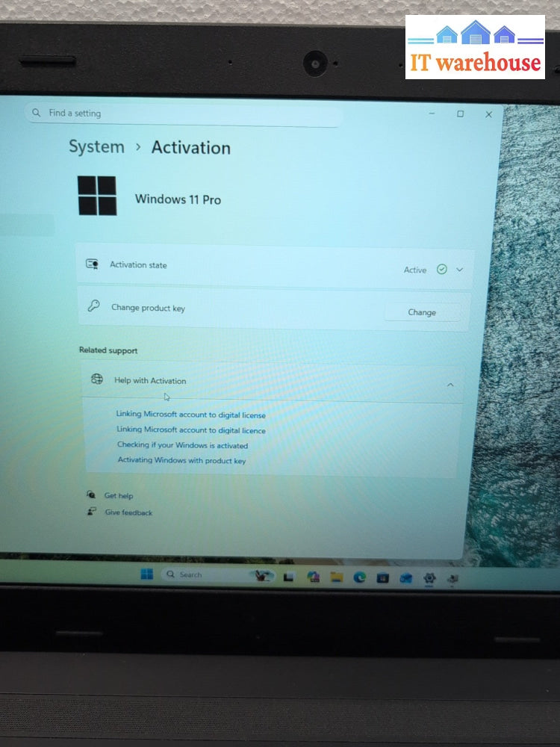Viewport: 560px width, 747px height.
Task: Focus the Find a setting search field
Action: (184, 114)
